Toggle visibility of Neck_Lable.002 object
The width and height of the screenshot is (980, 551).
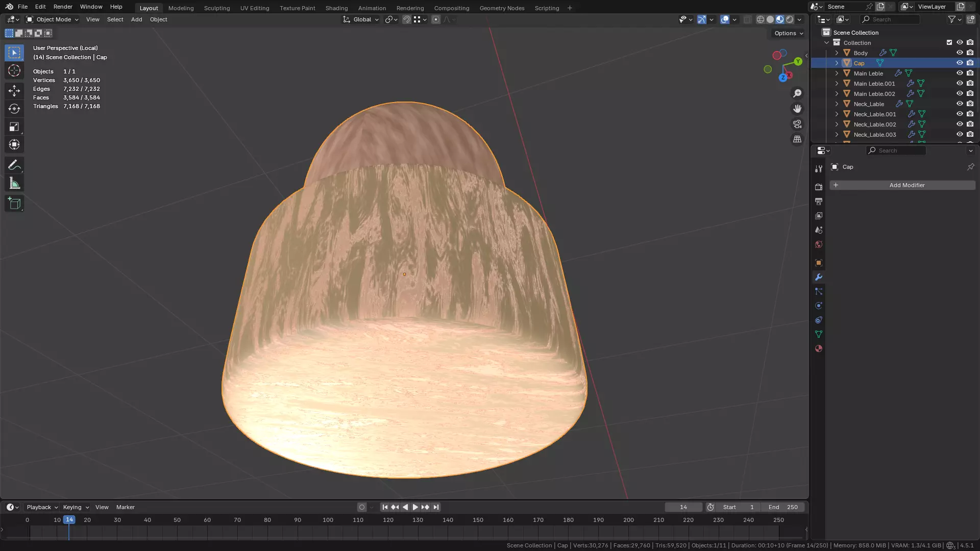pyautogui.click(x=960, y=124)
